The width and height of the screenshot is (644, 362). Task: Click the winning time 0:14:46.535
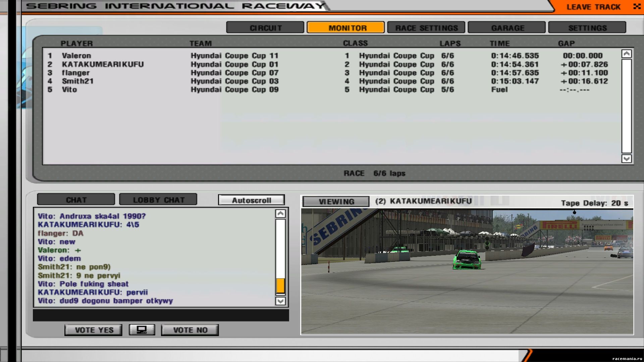tap(515, 56)
